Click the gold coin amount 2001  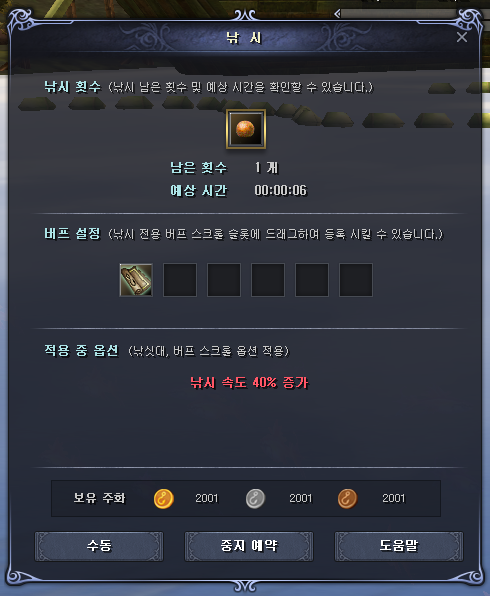pyautogui.click(x=206, y=498)
